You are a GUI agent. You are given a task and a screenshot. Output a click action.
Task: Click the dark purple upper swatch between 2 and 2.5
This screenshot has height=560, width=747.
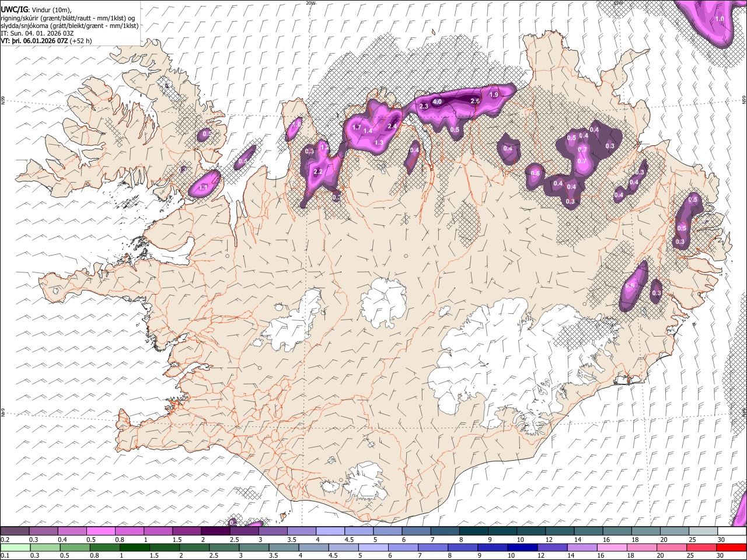click(x=215, y=531)
